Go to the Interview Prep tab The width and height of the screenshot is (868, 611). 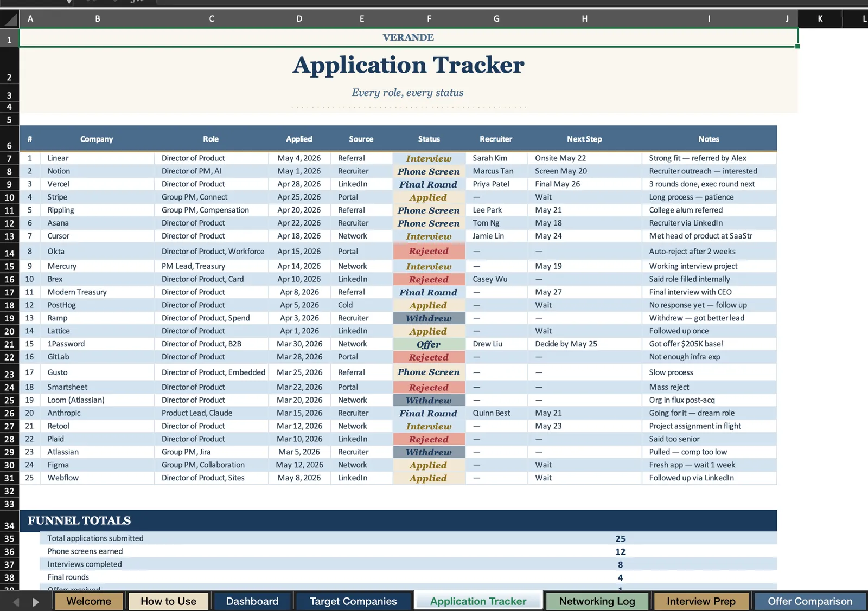click(701, 601)
